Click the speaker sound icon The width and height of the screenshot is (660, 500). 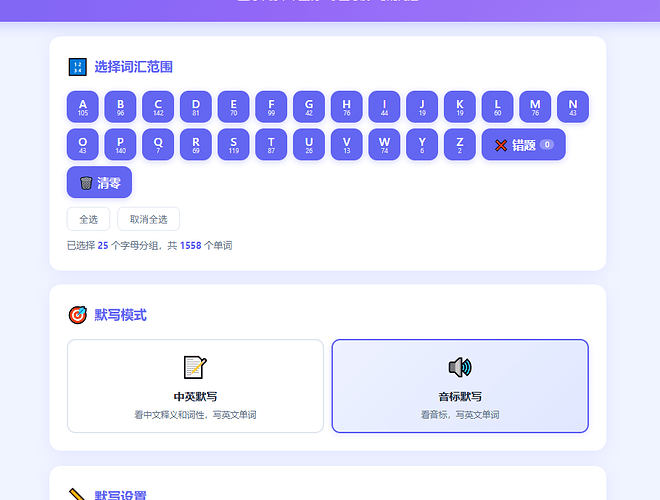click(460, 367)
